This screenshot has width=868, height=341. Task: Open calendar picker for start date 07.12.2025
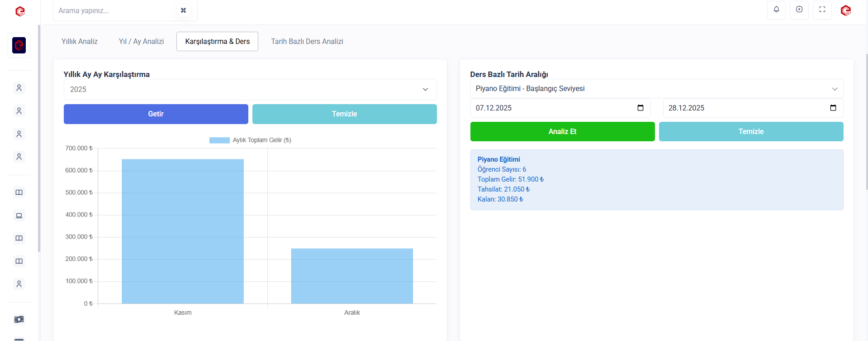coord(640,108)
